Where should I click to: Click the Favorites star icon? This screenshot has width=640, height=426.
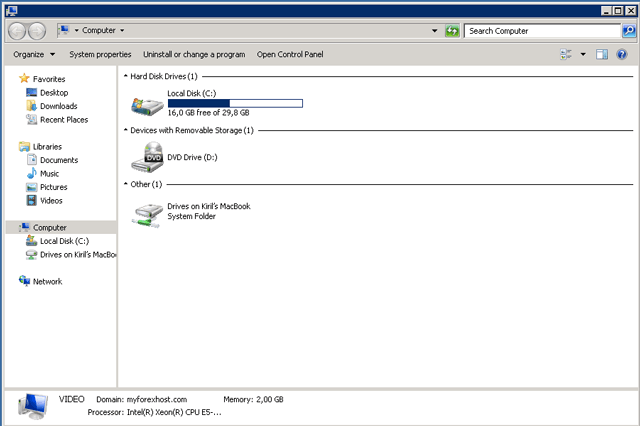pos(24,78)
